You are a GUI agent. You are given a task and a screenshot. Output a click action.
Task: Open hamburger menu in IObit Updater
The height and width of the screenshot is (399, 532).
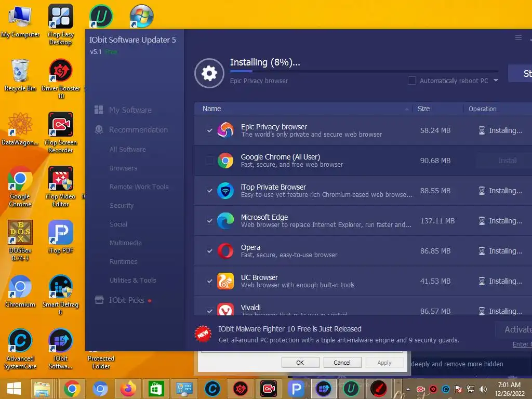[518, 37]
